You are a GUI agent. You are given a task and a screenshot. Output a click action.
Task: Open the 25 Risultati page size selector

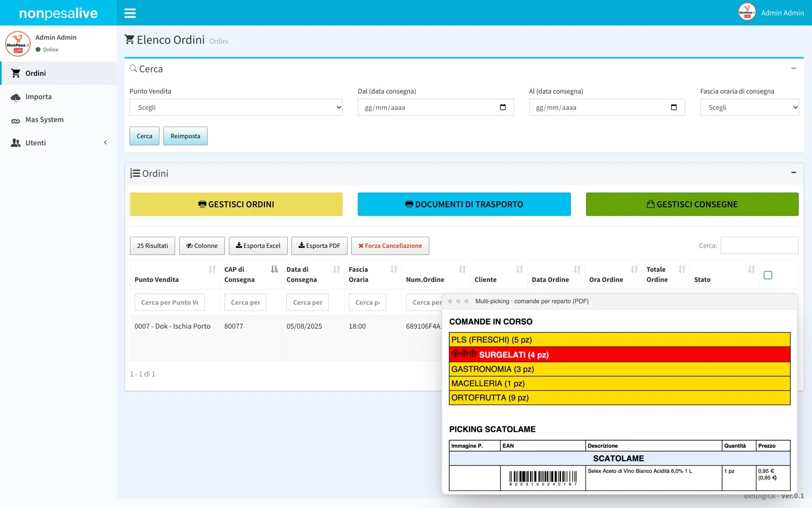click(x=152, y=246)
